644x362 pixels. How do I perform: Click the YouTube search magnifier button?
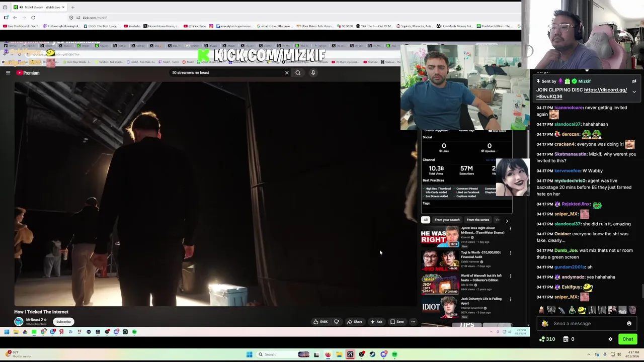click(298, 73)
